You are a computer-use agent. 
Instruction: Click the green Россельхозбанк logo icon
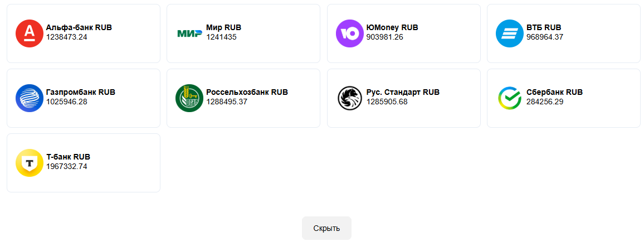(189, 98)
